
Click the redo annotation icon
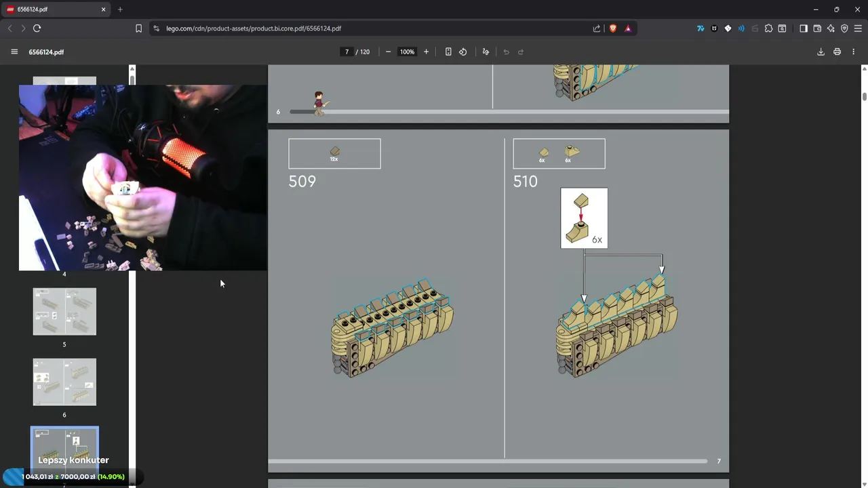[521, 52]
